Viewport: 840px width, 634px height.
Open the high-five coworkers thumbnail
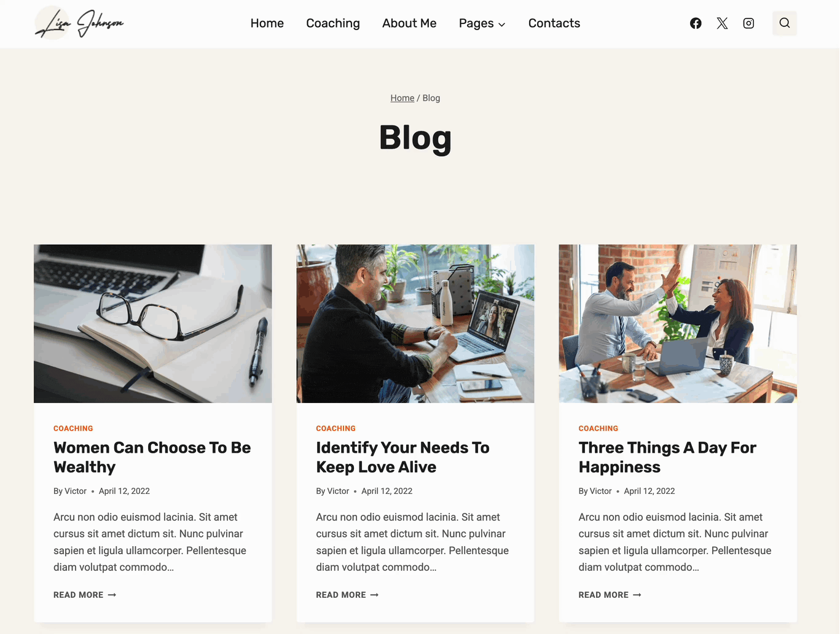pyautogui.click(x=678, y=324)
